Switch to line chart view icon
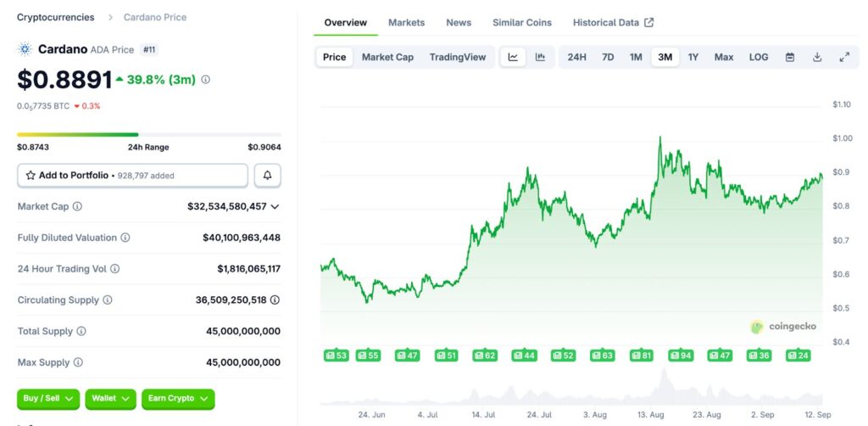 click(513, 57)
